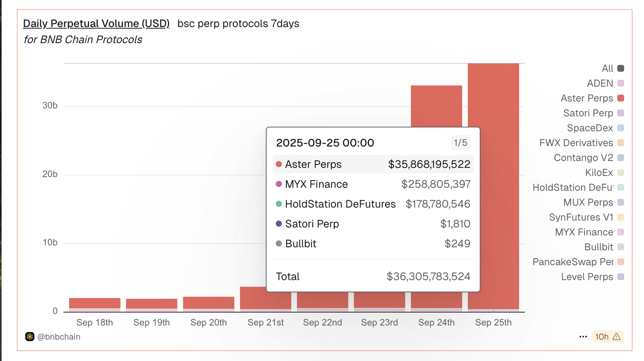
Task: Toggle MUX Perps legend entry
Action: (593, 202)
